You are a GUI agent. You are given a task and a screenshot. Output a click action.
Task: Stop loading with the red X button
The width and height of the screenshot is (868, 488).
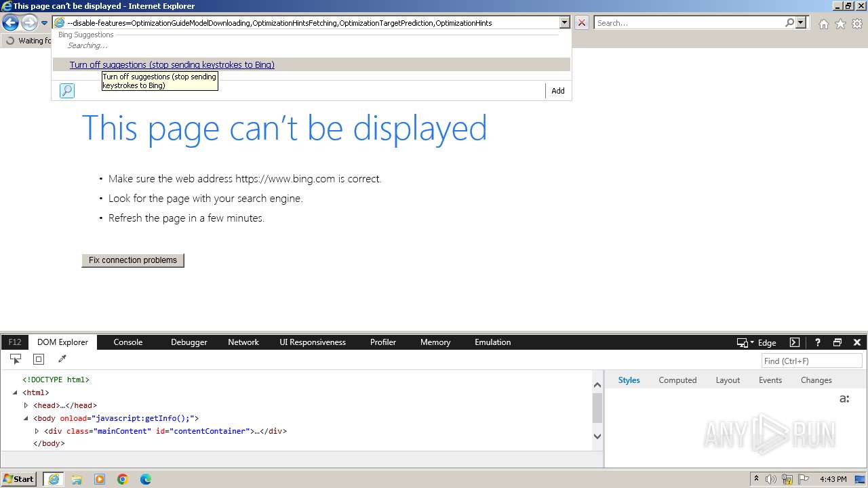point(582,23)
